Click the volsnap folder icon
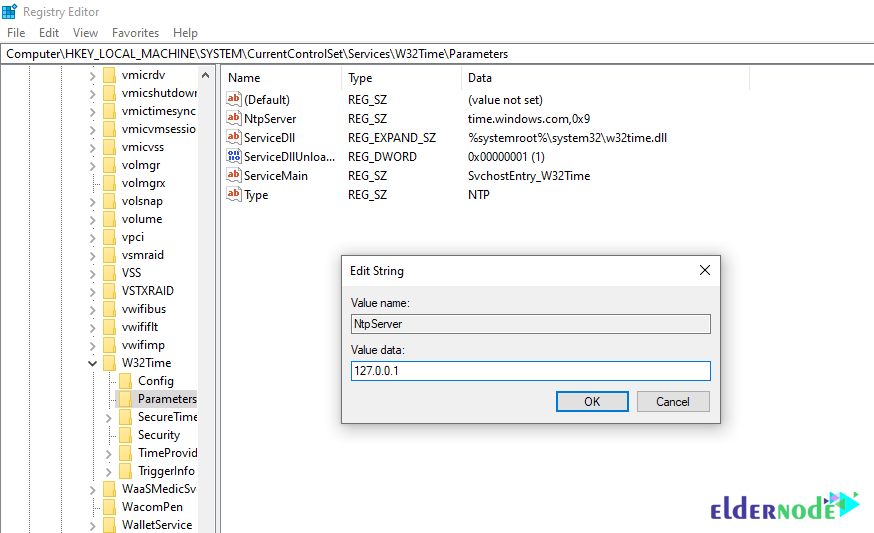This screenshot has width=874, height=533. coord(110,201)
